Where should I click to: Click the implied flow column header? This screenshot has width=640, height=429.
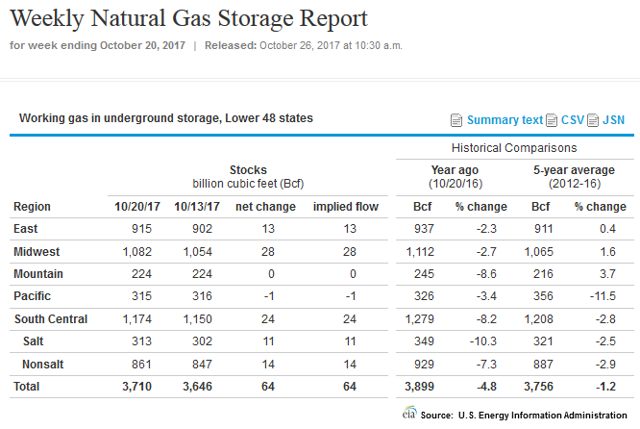coord(346,207)
